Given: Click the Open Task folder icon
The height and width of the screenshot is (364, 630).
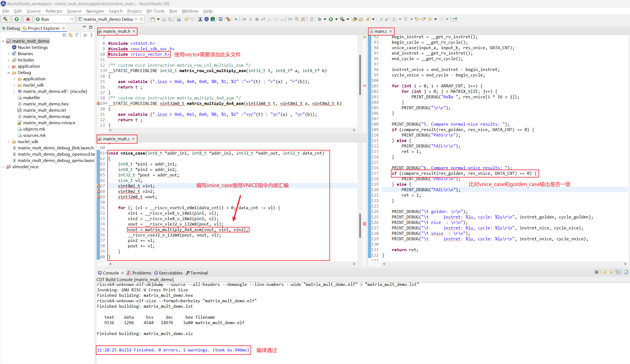Looking at the screenshot, I should pyautogui.click(x=361, y=19).
